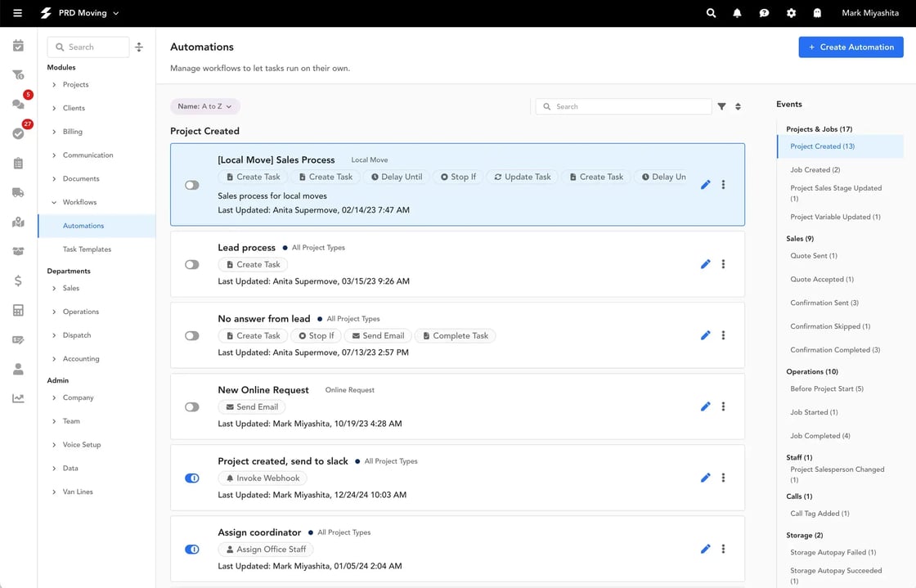
Task: Open the Name: A to Z sort dropdown
Action: coord(204,105)
